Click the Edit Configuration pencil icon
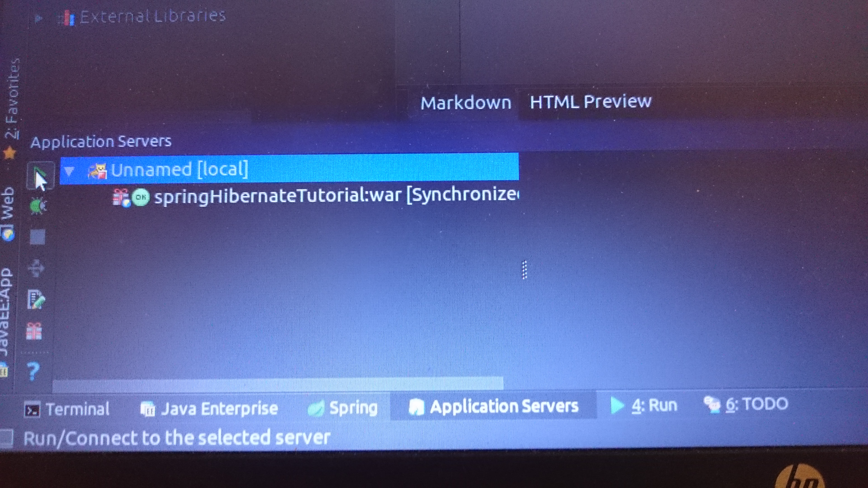868x488 pixels. pyautogui.click(x=36, y=299)
